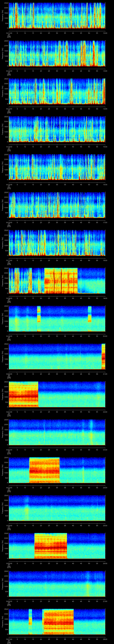The width and height of the screenshot is (114, 644).
Task: Click the narrow burst near 8:19:50
Action: point(89,318)
